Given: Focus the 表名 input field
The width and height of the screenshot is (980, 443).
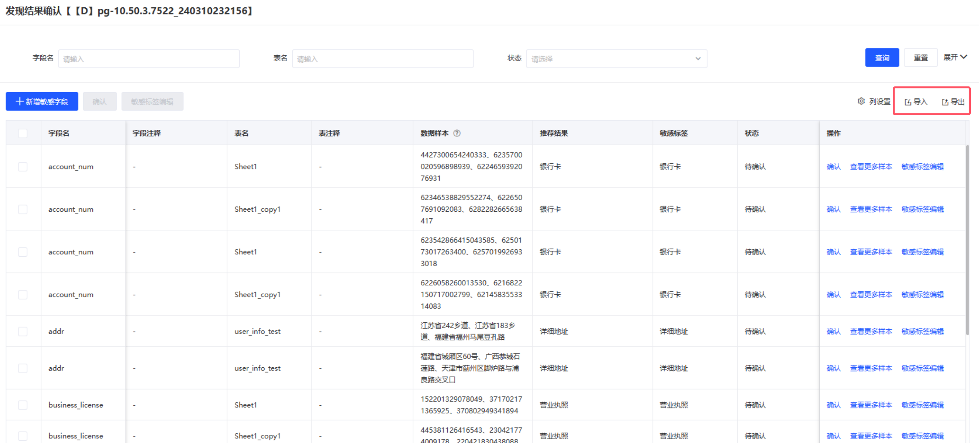Looking at the screenshot, I should [383, 59].
